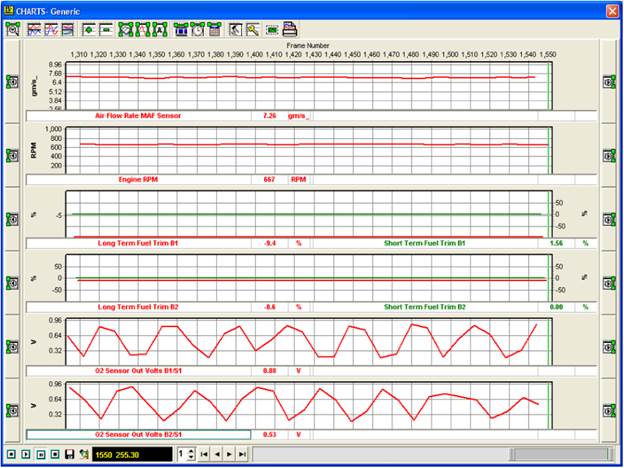Click the floppy disk save icon
The height and width of the screenshot is (468, 624).
click(69, 454)
